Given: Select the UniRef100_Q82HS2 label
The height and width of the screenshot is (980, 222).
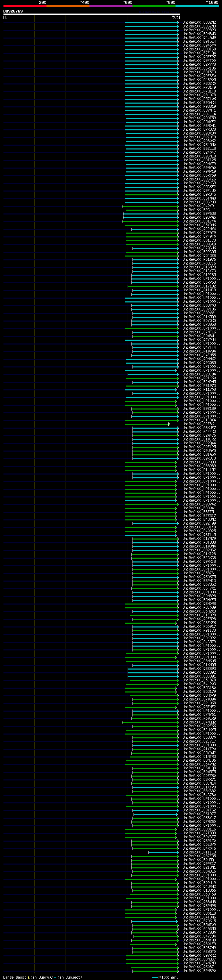Looking at the screenshot, I should 199,550.
